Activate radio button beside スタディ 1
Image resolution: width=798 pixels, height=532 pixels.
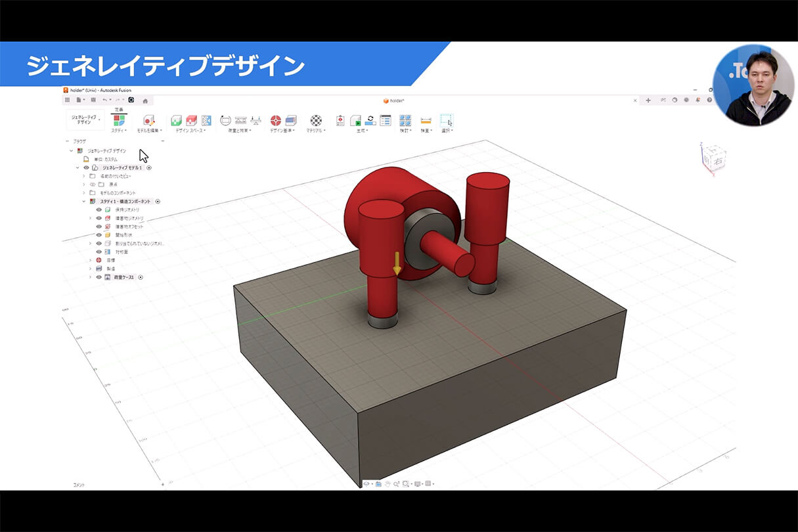pyautogui.click(x=158, y=202)
